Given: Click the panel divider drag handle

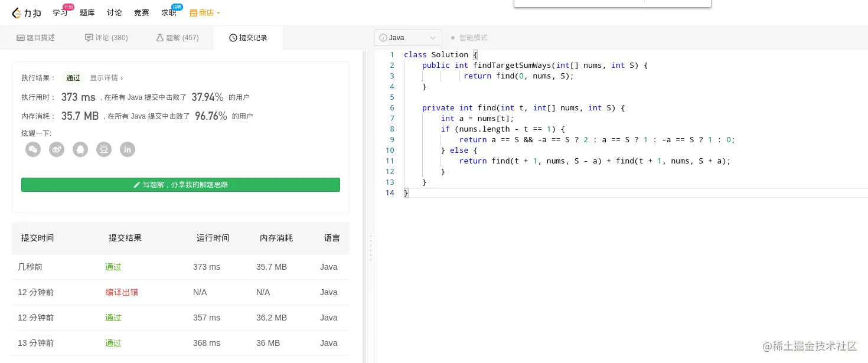Looking at the screenshot, I should click(x=370, y=248).
